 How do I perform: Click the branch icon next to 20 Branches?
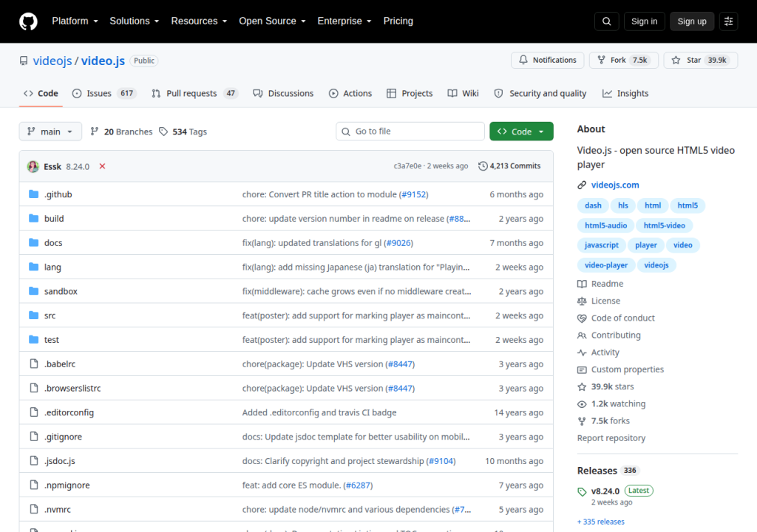click(95, 132)
